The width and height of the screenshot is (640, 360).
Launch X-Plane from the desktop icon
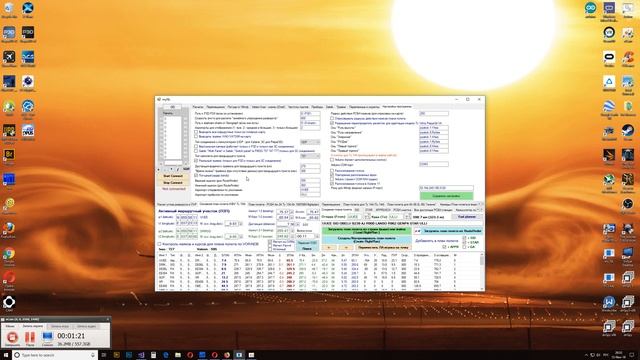tap(28, 8)
